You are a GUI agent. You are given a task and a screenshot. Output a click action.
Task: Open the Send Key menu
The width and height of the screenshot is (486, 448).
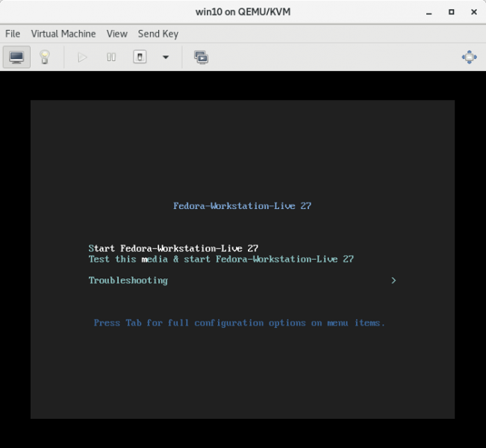(158, 34)
